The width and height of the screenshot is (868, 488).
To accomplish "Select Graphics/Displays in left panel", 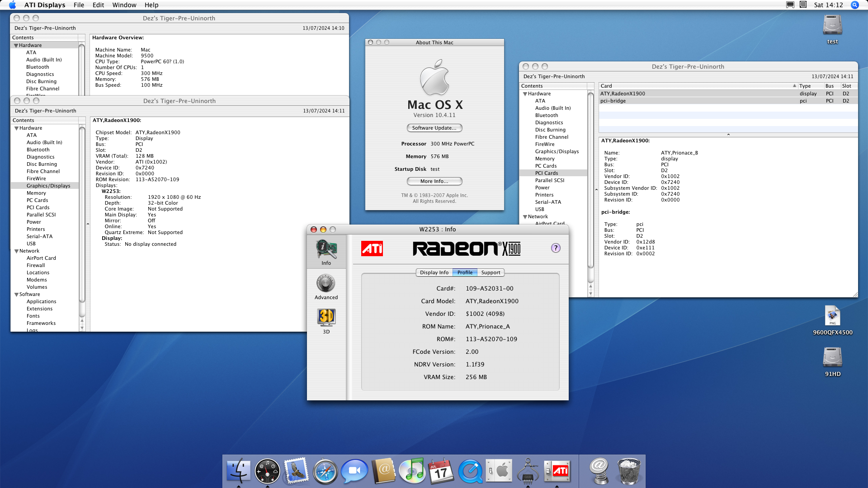I will [47, 185].
